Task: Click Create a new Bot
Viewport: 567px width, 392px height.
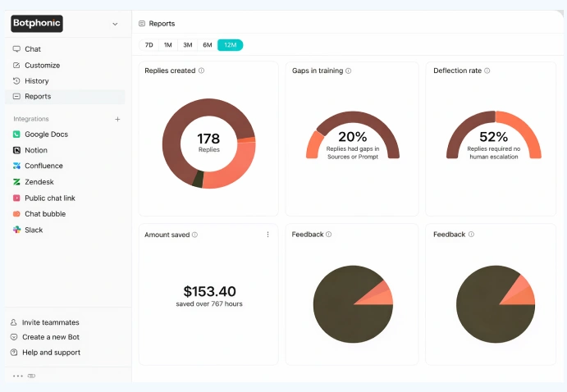Action: point(50,337)
